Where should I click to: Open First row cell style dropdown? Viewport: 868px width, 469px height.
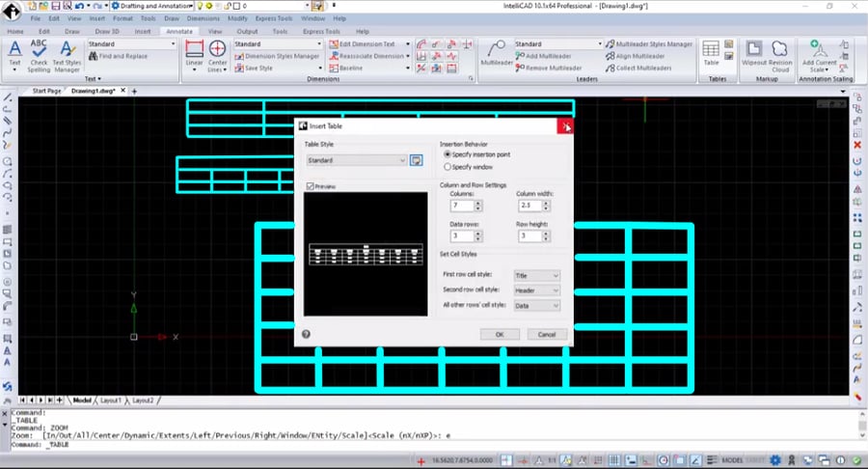(536, 276)
